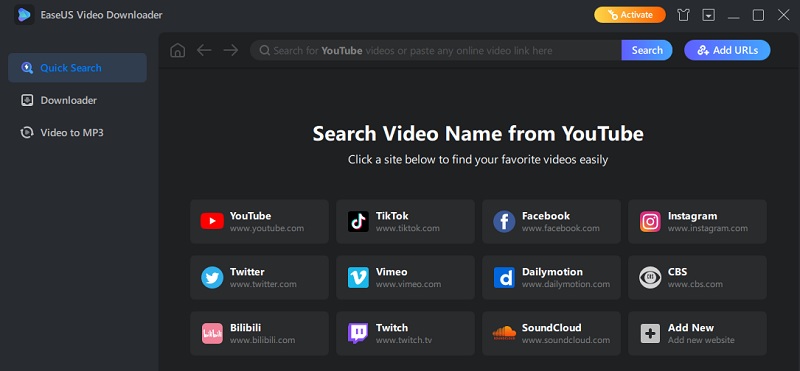Screen dimensions: 800x371
Task: Click the YouTube logo icon
Action: (212, 221)
